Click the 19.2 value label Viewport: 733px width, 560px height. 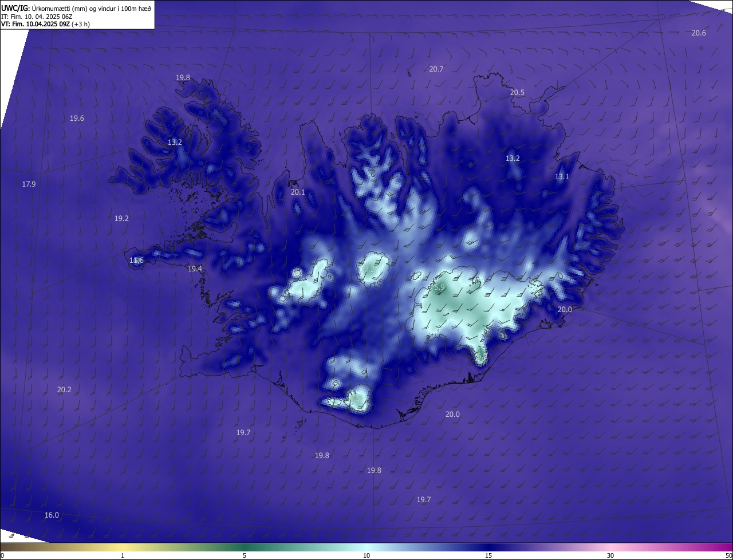tap(121, 219)
